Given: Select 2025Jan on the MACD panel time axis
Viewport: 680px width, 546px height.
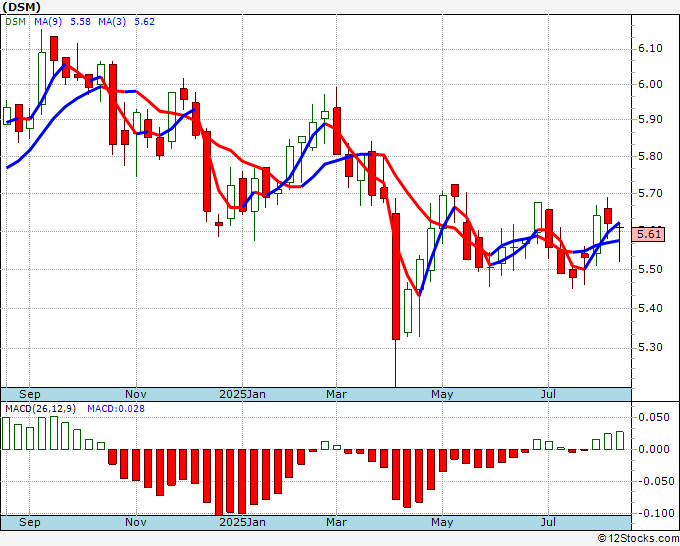Looking at the screenshot, I should [x=242, y=522].
